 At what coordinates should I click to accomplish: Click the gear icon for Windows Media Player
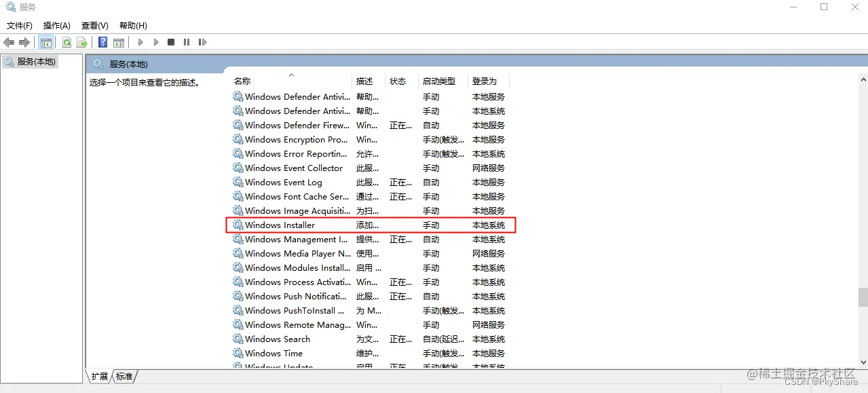click(x=238, y=253)
